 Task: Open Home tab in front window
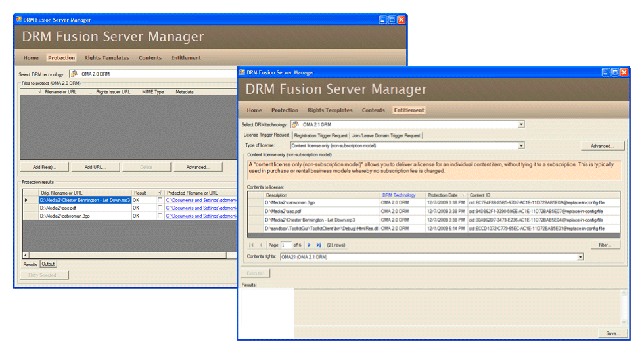tap(254, 110)
